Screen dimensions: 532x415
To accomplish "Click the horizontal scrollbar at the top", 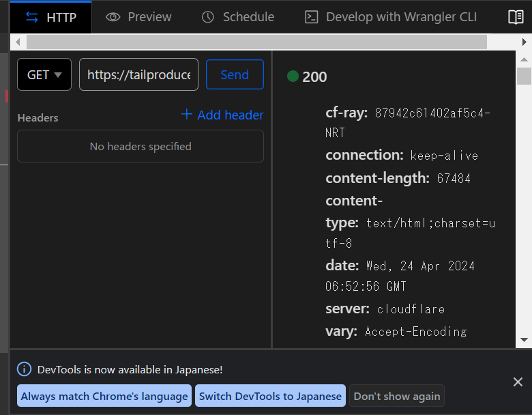I will click(x=256, y=42).
